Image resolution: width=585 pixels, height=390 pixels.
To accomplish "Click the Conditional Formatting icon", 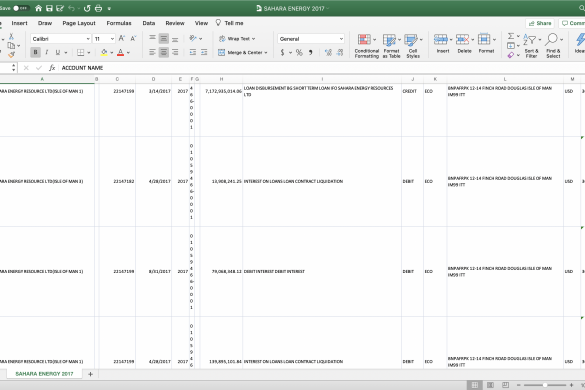I will 364,39.
